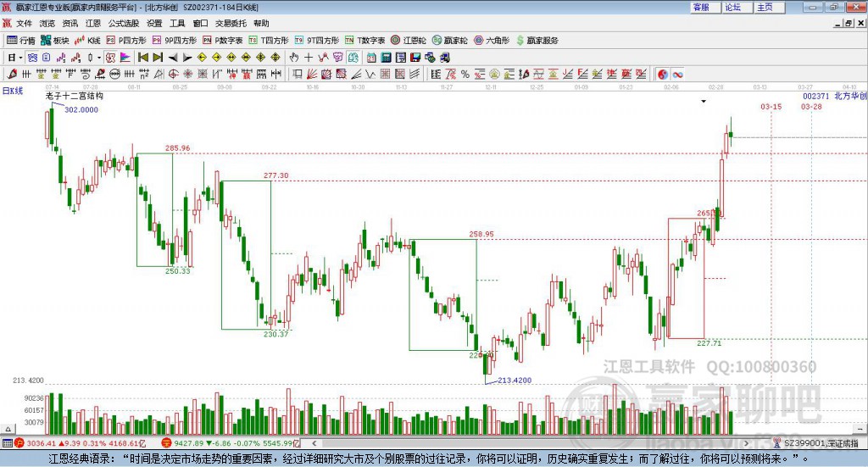This screenshot has width=868, height=467.
Task: Step chart right with the black right arrow
Action: click(187, 58)
